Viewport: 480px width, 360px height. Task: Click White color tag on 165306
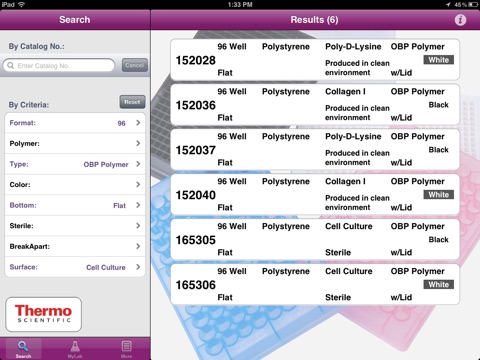click(x=439, y=285)
